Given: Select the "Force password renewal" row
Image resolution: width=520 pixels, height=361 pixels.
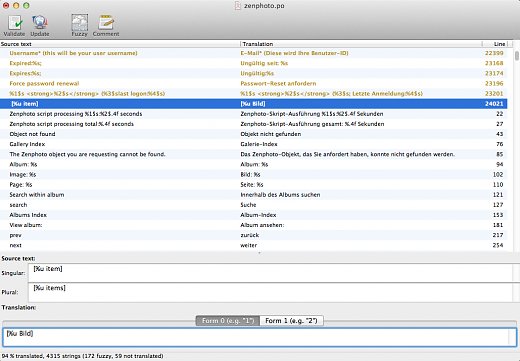Looking at the screenshot, I should [254, 83].
